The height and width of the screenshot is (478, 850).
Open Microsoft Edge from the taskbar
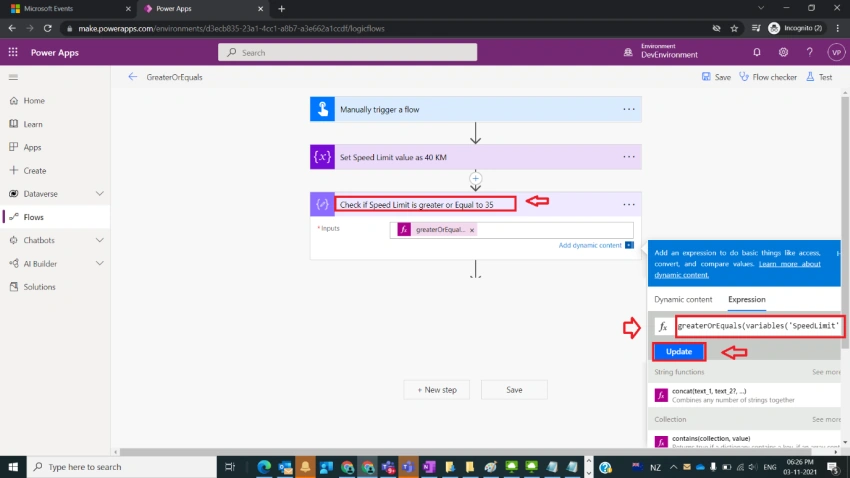[264, 467]
